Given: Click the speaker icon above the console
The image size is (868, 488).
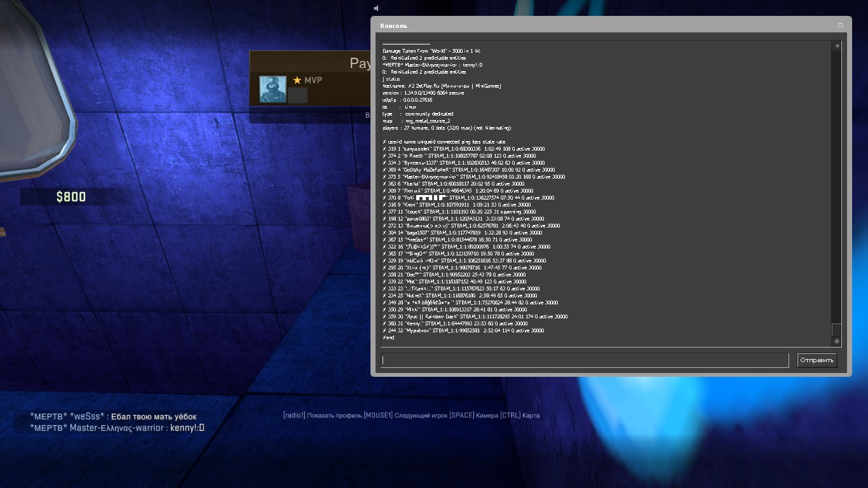Looking at the screenshot, I should [376, 8].
